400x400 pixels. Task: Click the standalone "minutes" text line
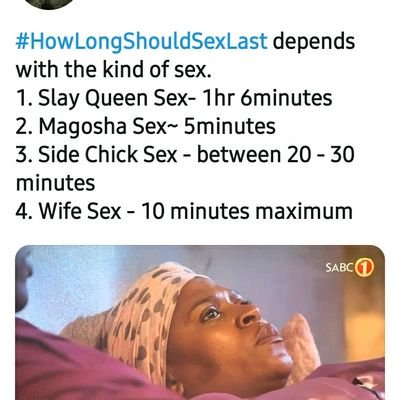(x=55, y=184)
